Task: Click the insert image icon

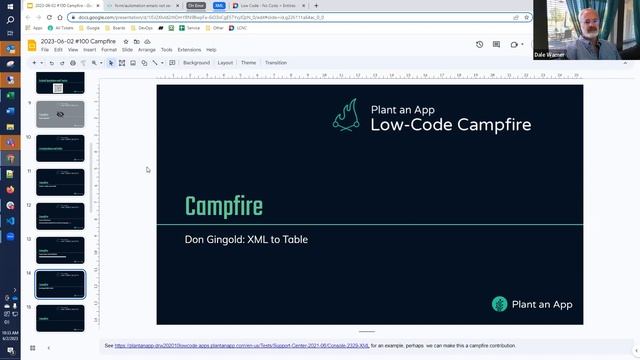Action: point(133,63)
